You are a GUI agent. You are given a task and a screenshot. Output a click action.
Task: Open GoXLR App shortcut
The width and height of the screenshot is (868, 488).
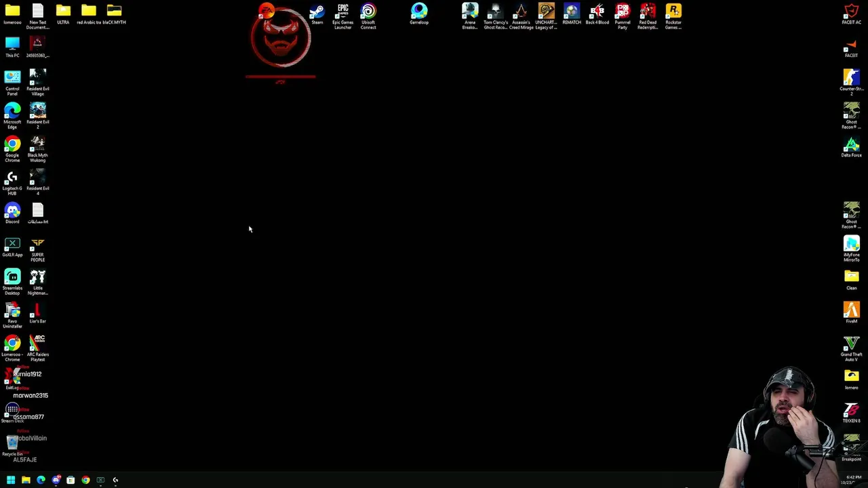point(12,247)
